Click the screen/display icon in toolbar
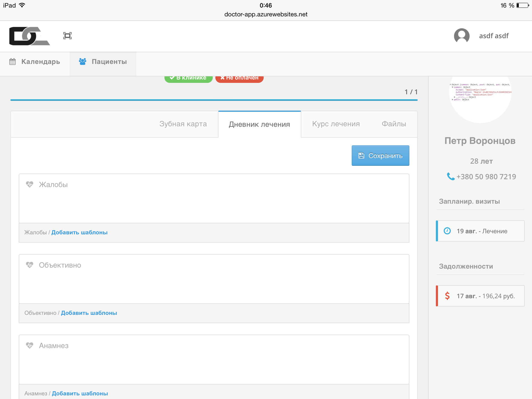532x399 pixels. pos(67,36)
